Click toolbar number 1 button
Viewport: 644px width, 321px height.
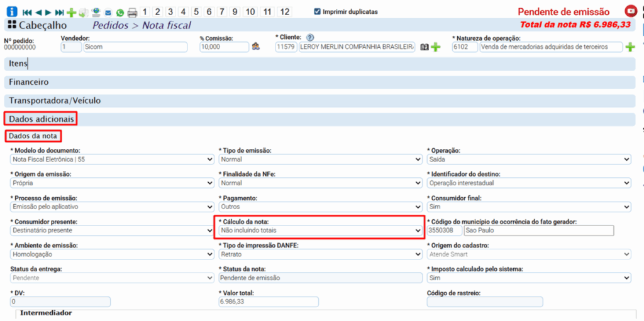(145, 12)
